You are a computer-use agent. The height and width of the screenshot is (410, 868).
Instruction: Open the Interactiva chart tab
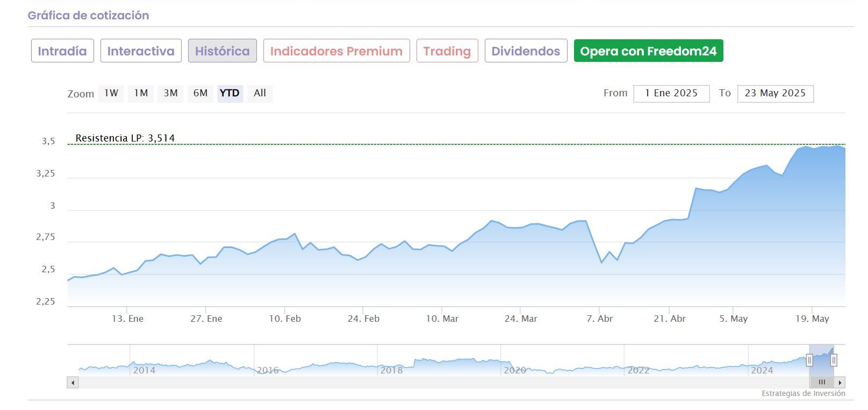point(141,51)
